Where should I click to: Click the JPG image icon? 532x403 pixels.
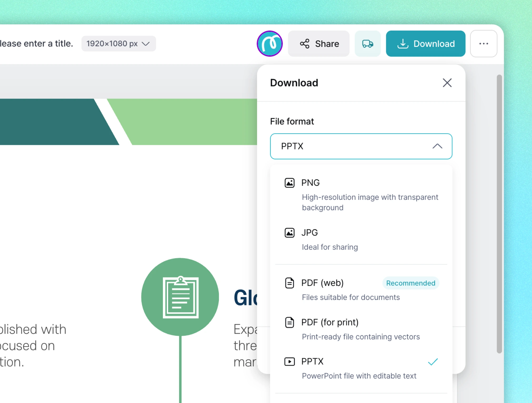click(x=289, y=233)
